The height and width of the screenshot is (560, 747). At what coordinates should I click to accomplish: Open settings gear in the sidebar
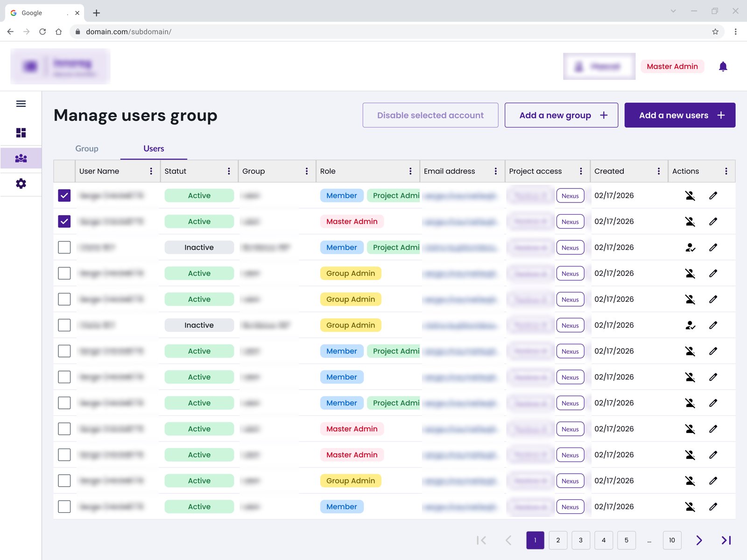click(x=21, y=184)
